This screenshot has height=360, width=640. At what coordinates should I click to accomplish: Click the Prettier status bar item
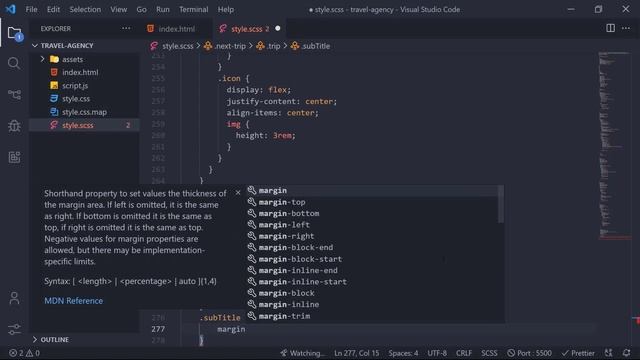[x=578, y=353]
